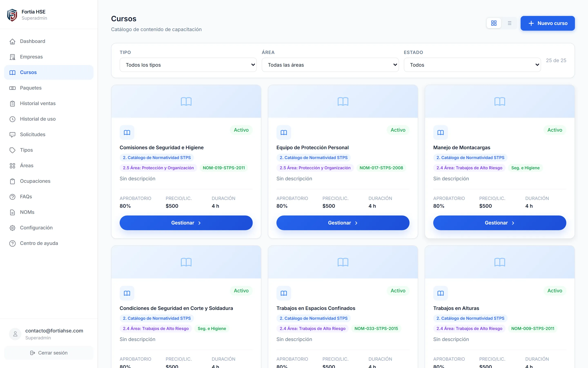Click the Ocupaciones clipboard icon
The height and width of the screenshot is (368, 588).
[x=12, y=181]
